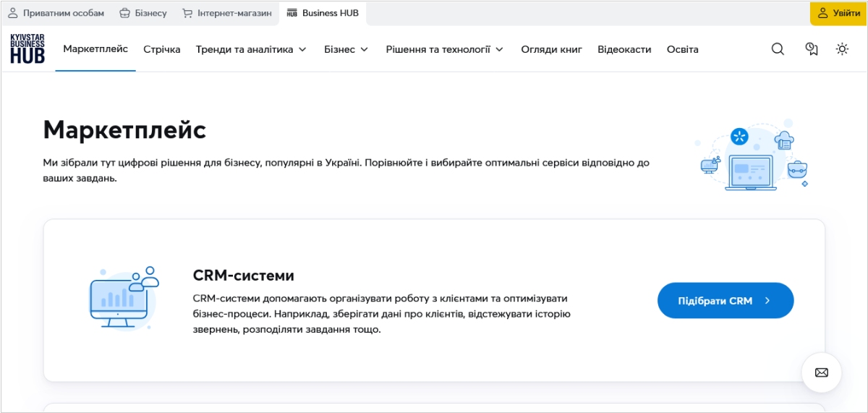Navigate to Освіта menu item
Image resolution: width=868 pixels, height=413 pixels.
(x=682, y=49)
